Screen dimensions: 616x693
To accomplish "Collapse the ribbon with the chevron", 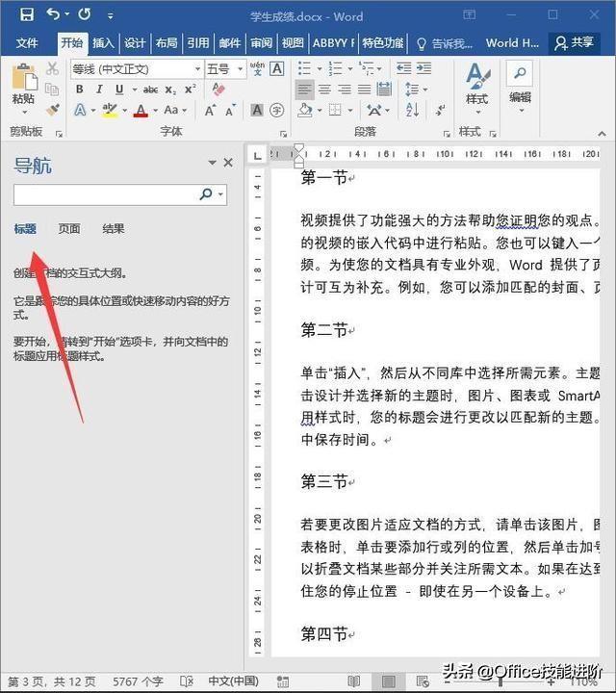I will click(x=602, y=133).
